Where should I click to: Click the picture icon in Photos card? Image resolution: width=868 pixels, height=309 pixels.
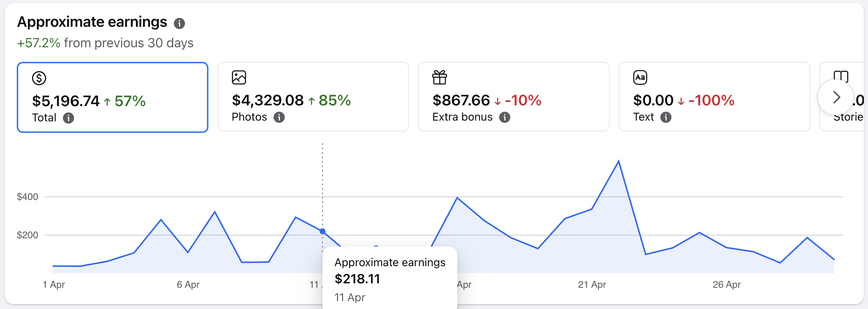pos(239,77)
